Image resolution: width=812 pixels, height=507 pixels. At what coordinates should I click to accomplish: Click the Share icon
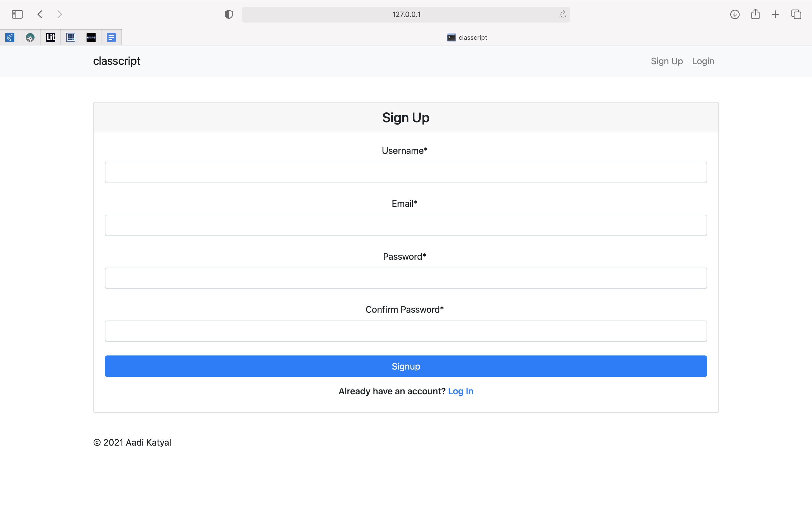click(x=755, y=14)
